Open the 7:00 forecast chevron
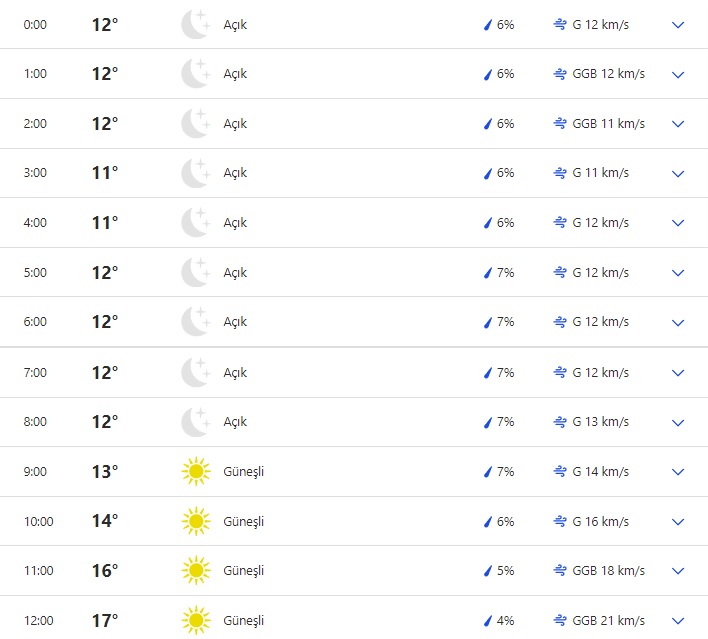The image size is (708, 639). 678,372
